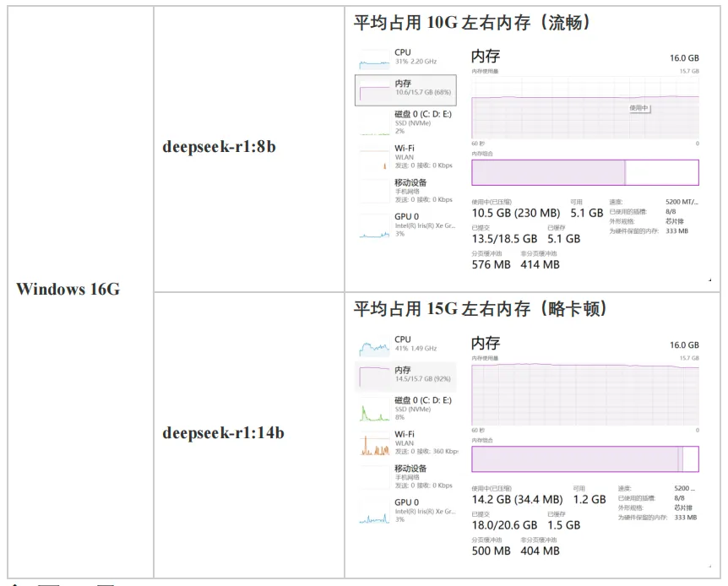The width and height of the screenshot is (728, 586).
Task: Click the Disk 0 thumbnail showing 2%
Action: [374, 123]
